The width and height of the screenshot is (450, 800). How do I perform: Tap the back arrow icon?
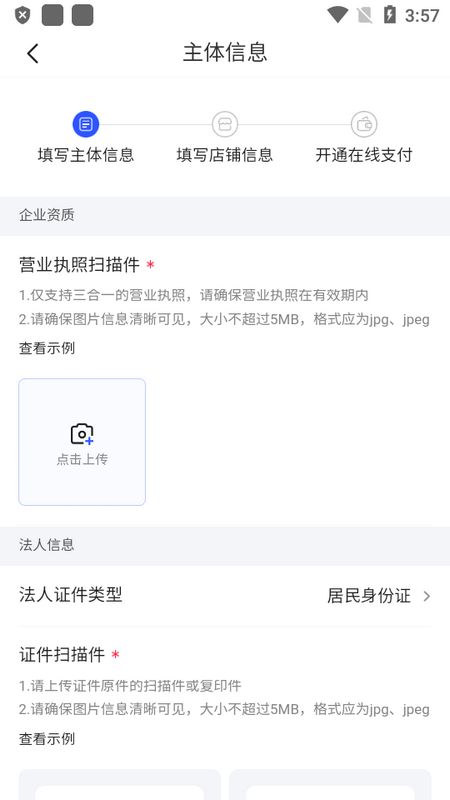coord(33,53)
